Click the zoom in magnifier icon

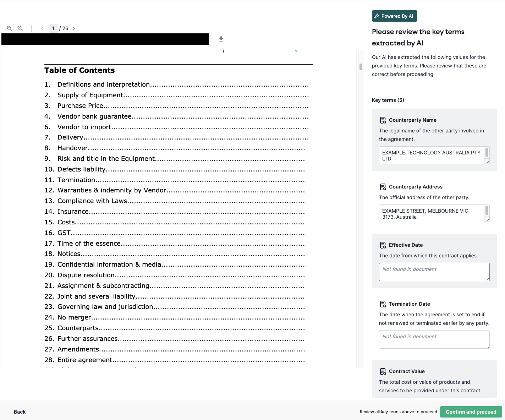pos(20,28)
